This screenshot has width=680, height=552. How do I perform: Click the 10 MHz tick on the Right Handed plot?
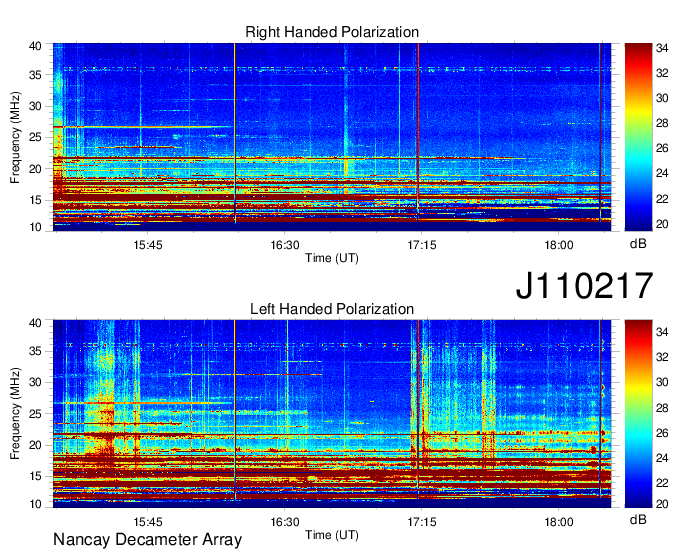coord(35,227)
